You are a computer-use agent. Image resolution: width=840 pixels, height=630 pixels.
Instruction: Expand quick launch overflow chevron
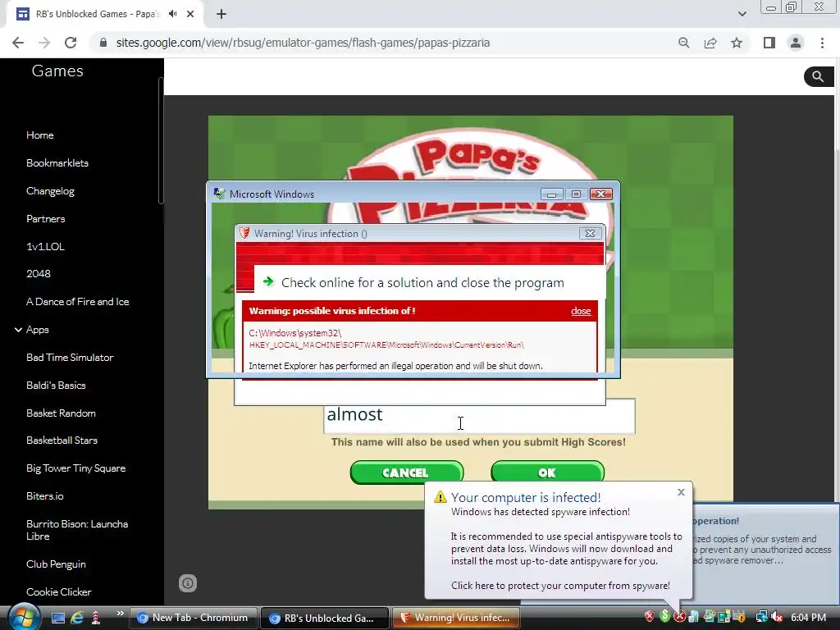point(120,614)
